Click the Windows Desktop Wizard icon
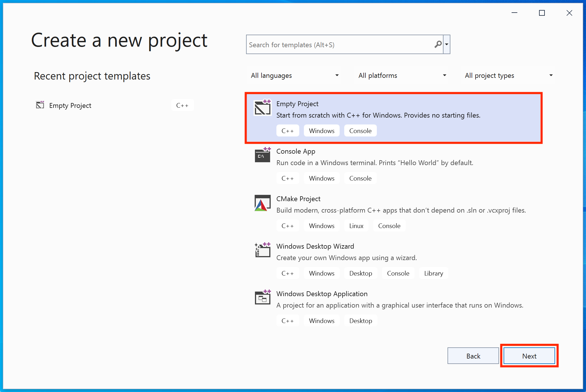 pos(262,250)
